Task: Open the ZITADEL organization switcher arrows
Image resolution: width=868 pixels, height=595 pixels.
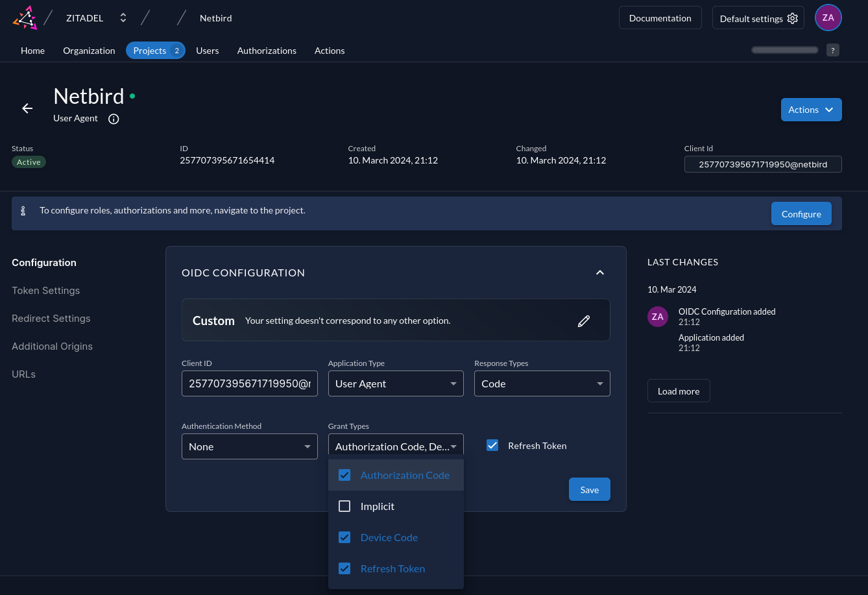Action: click(x=123, y=18)
